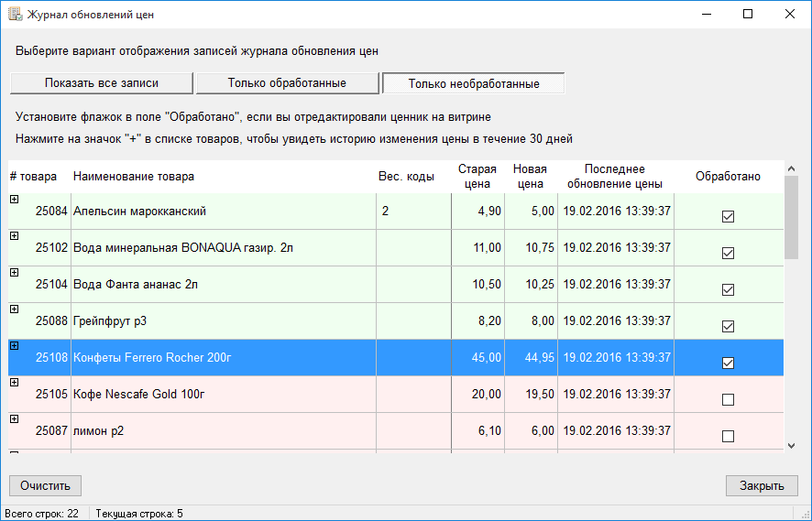Click the scroll down arrow of the table

click(x=792, y=445)
